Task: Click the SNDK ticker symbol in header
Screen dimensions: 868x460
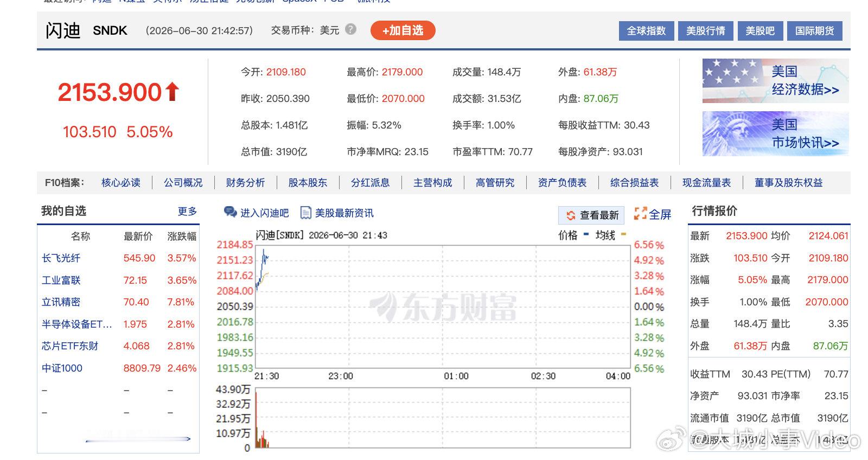Action: 110,30
